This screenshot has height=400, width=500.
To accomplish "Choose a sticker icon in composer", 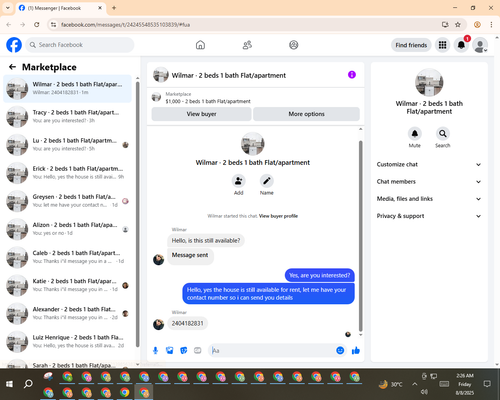I will (184, 350).
